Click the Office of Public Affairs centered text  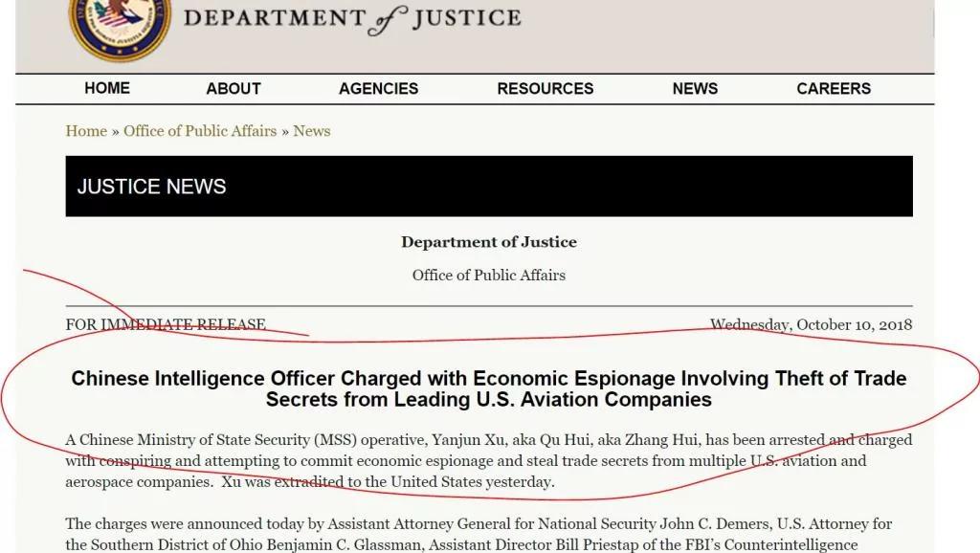click(x=489, y=275)
